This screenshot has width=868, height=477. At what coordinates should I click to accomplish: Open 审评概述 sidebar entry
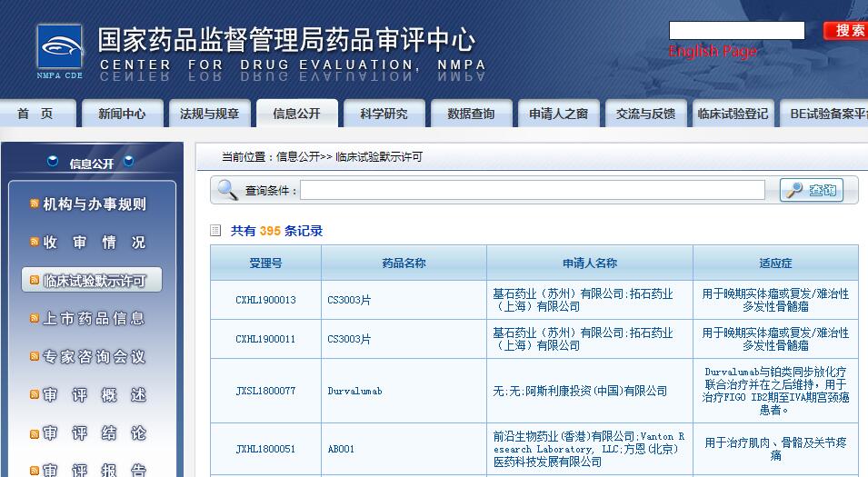click(95, 394)
